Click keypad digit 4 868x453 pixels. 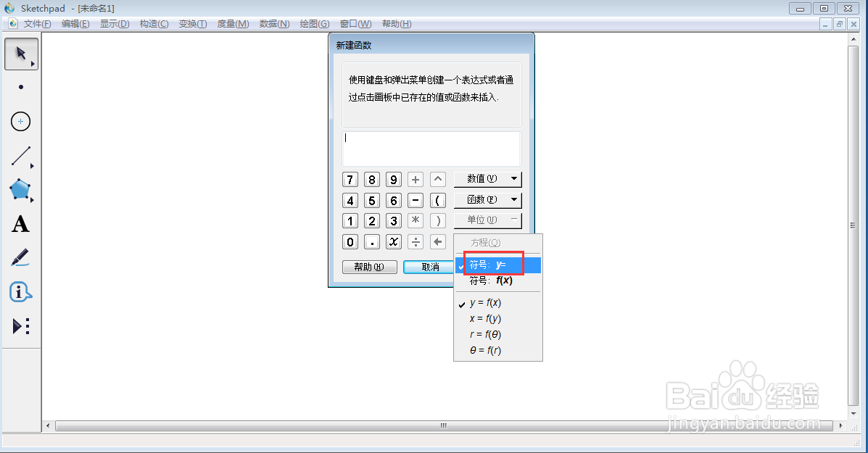[x=350, y=200]
